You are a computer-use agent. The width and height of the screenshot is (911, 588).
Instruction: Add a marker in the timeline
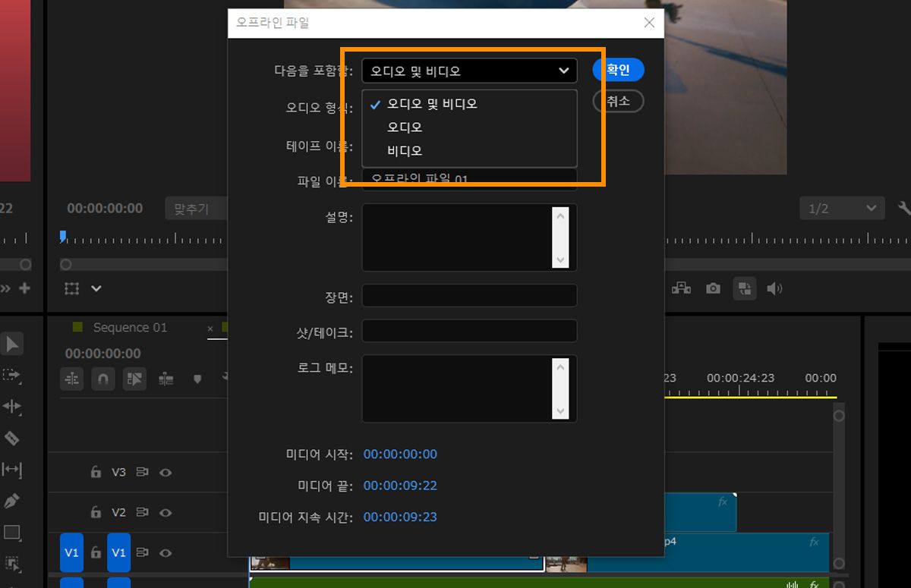[x=197, y=379]
